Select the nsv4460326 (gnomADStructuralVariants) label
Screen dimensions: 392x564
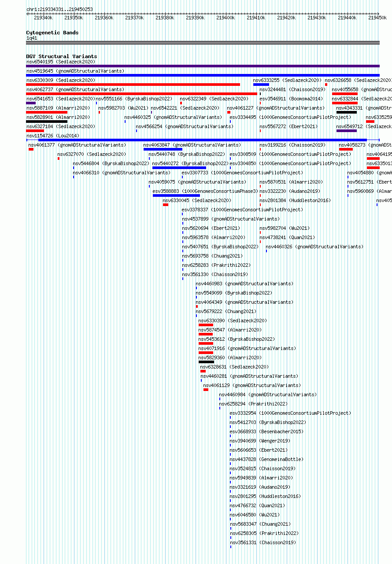pyautogui.click(x=315, y=247)
